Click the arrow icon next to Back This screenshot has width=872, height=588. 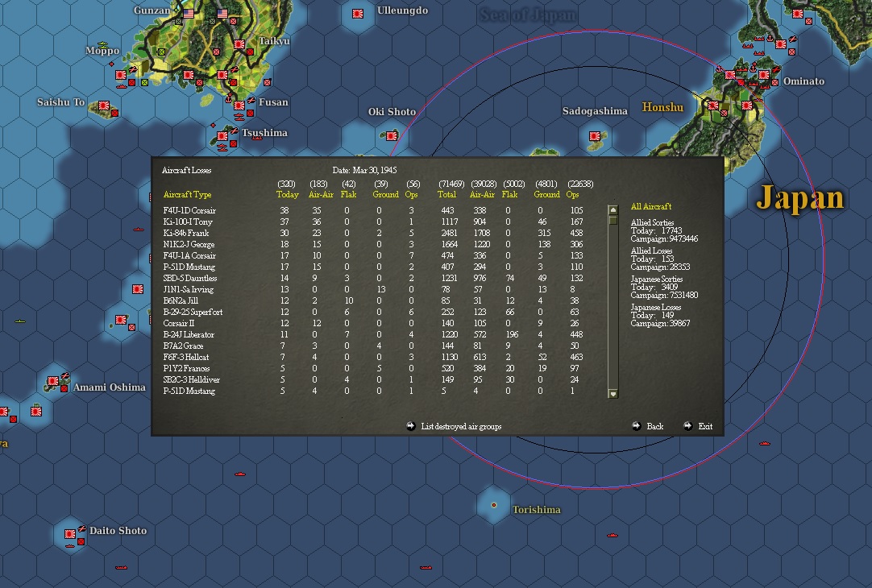(637, 426)
